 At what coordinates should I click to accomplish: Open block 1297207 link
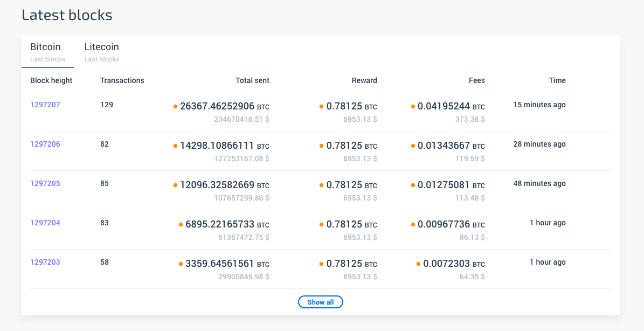tap(45, 105)
